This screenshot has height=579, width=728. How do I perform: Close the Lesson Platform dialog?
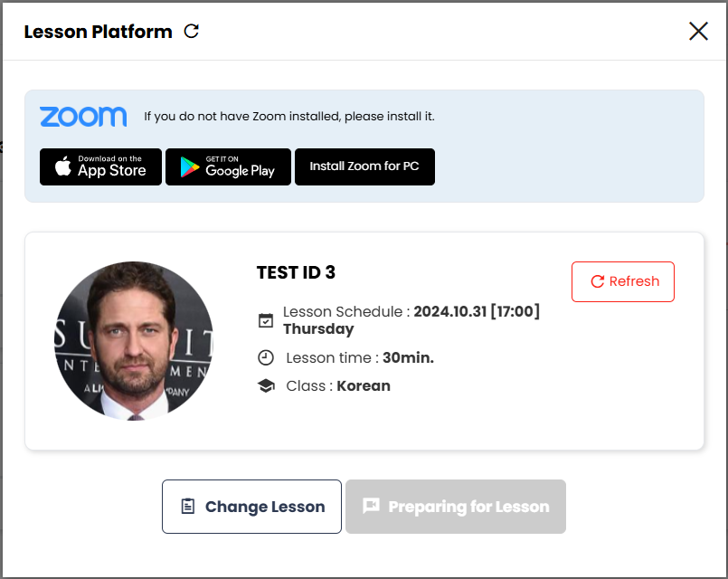698,32
